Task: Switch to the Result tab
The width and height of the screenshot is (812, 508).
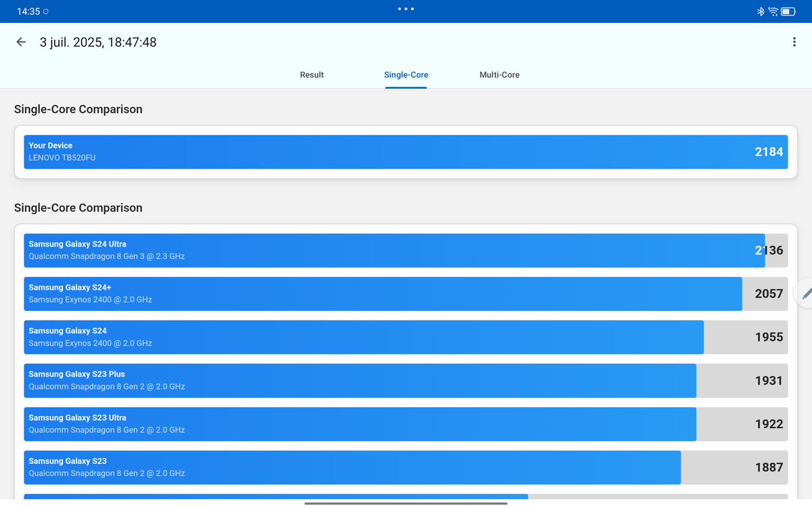Action: pos(312,75)
